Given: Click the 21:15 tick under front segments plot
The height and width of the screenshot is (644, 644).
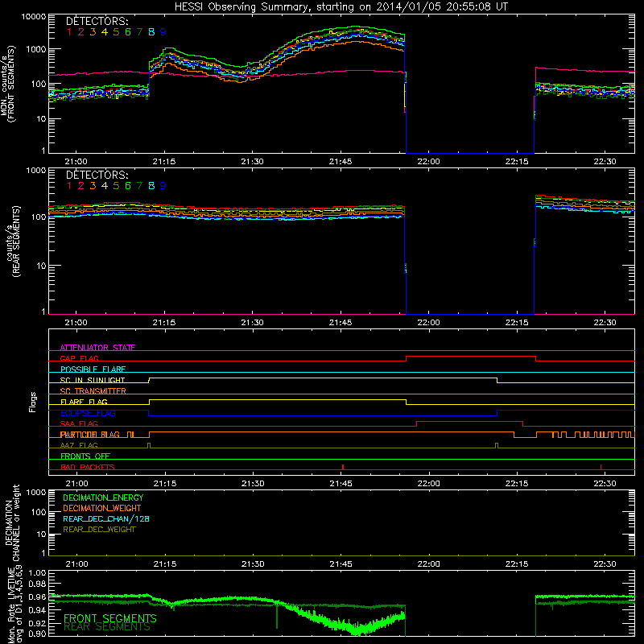Looking at the screenshot, I should point(164,162).
